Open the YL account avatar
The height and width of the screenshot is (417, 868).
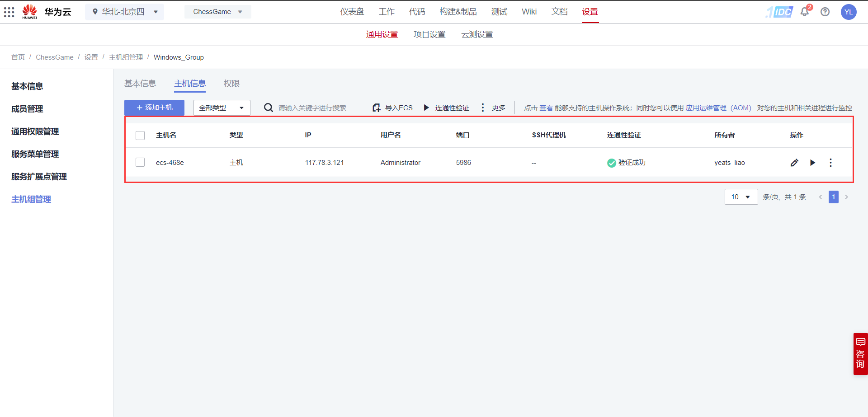click(849, 12)
